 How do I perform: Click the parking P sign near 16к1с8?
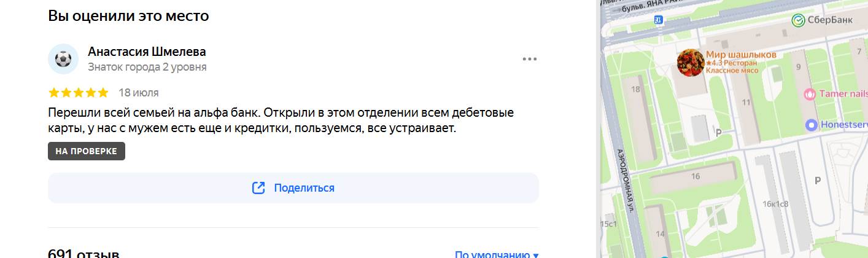point(817,180)
